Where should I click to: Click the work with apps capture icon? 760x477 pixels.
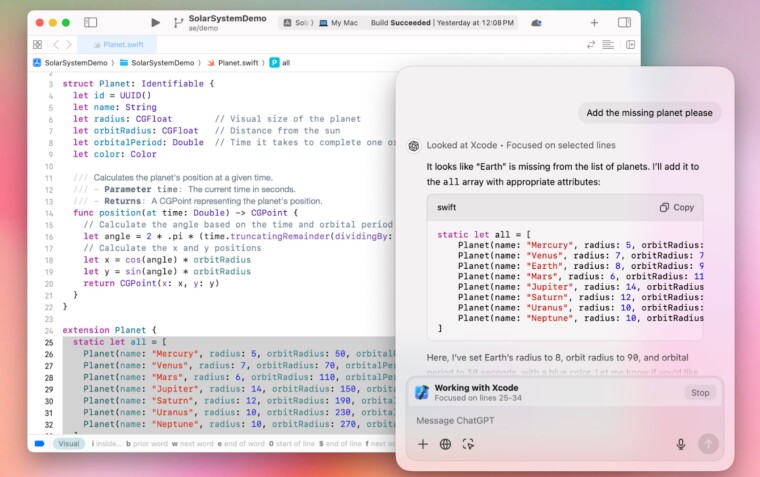(468, 444)
